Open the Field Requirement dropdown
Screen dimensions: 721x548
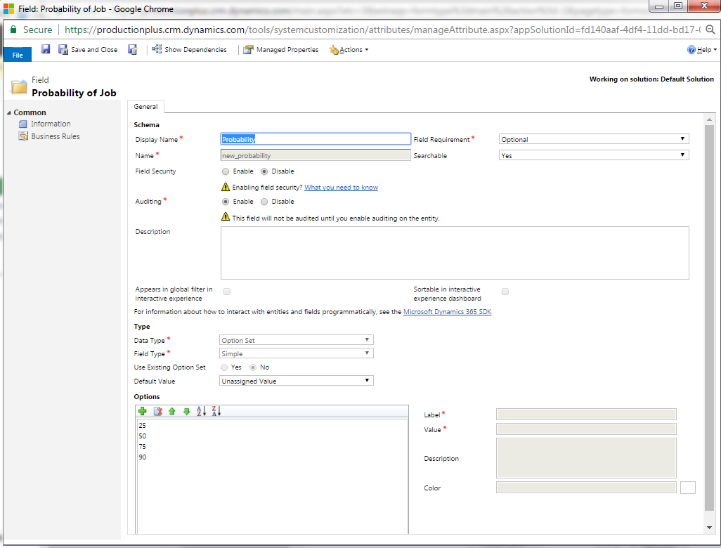point(594,139)
